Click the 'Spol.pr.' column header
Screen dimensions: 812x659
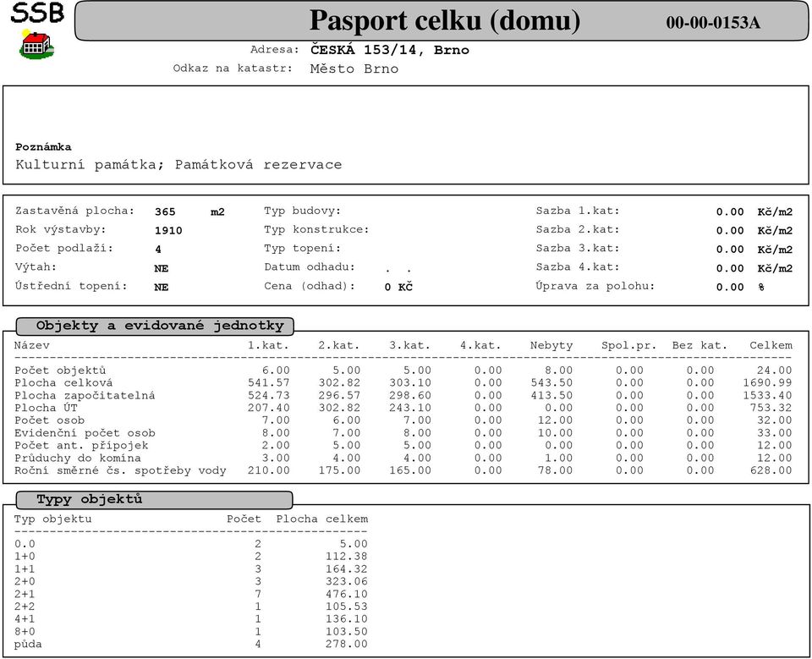click(628, 345)
